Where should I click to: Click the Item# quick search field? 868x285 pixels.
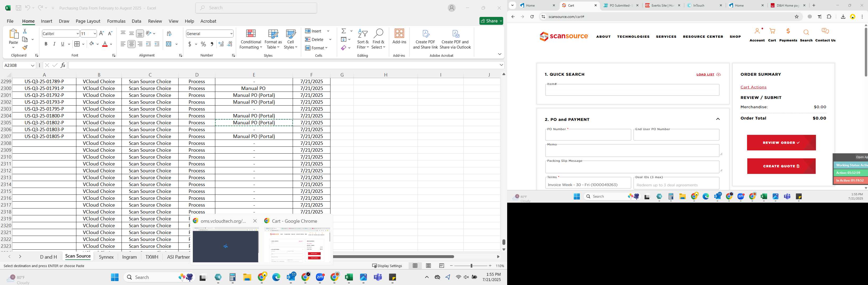(632, 90)
